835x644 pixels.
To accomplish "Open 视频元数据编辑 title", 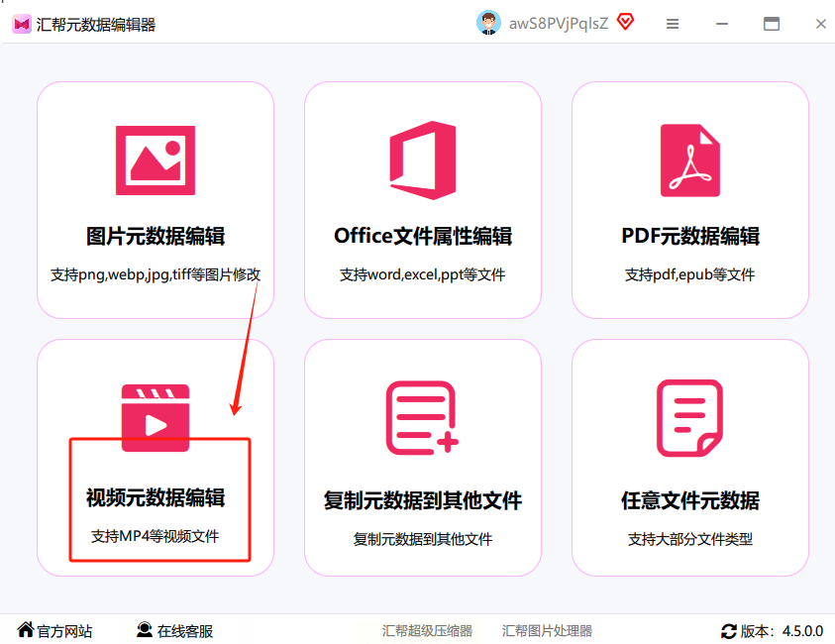I will click(156, 497).
